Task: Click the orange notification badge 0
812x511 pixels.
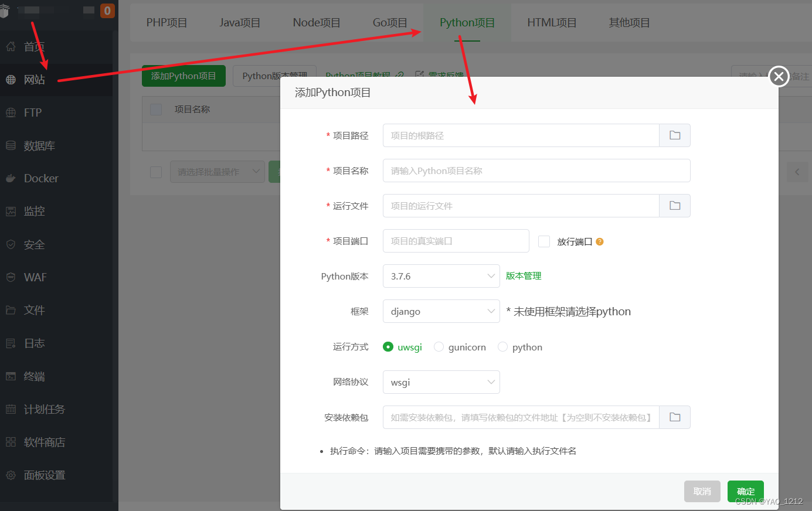Action: tap(107, 11)
